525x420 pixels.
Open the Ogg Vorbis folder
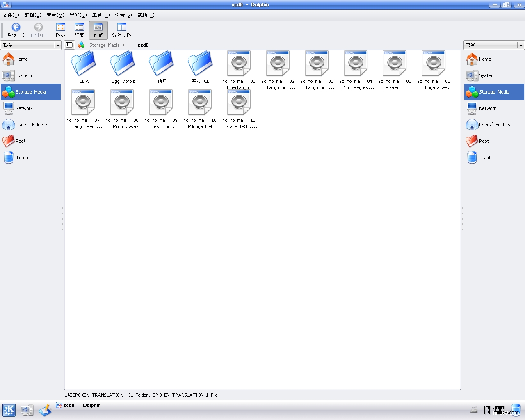[123, 66]
